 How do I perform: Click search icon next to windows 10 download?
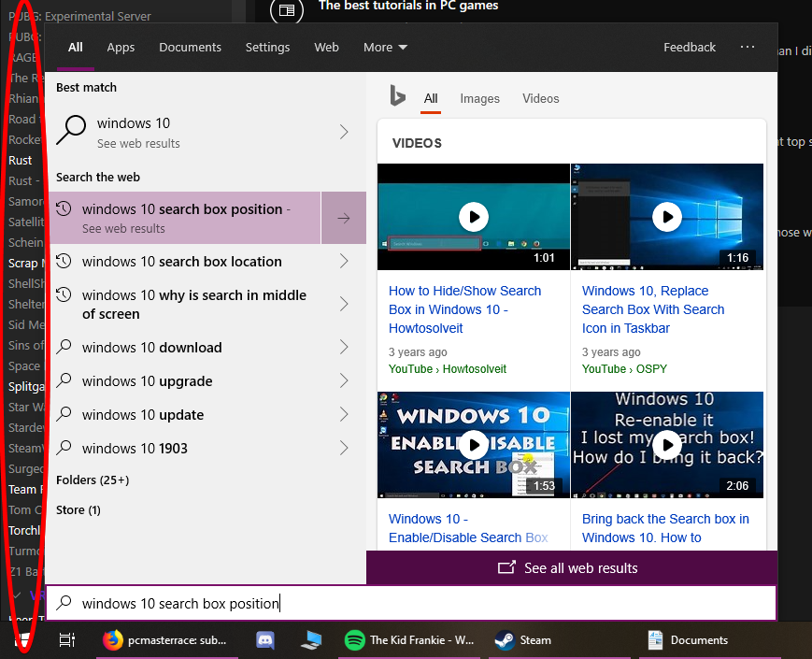(64, 346)
